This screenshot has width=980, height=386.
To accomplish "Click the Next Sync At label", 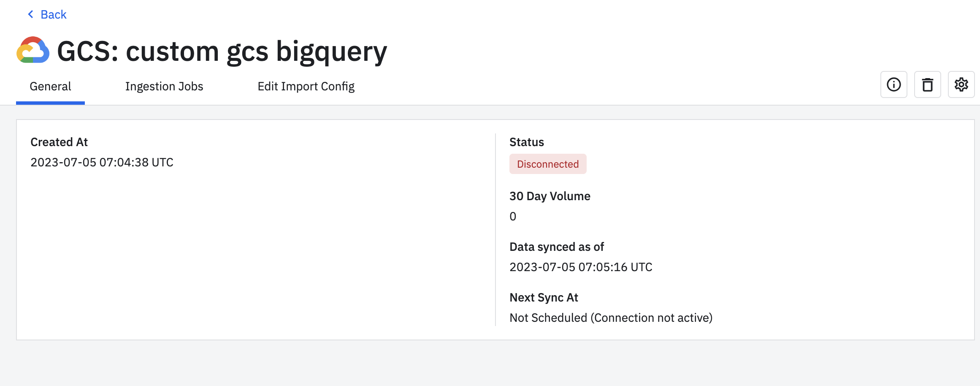I will (x=544, y=297).
